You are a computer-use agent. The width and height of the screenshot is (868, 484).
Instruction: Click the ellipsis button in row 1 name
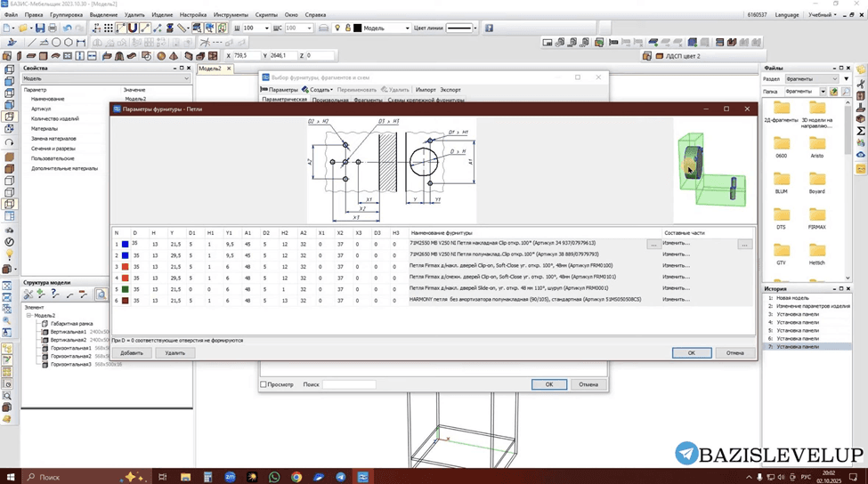[653, 244]
